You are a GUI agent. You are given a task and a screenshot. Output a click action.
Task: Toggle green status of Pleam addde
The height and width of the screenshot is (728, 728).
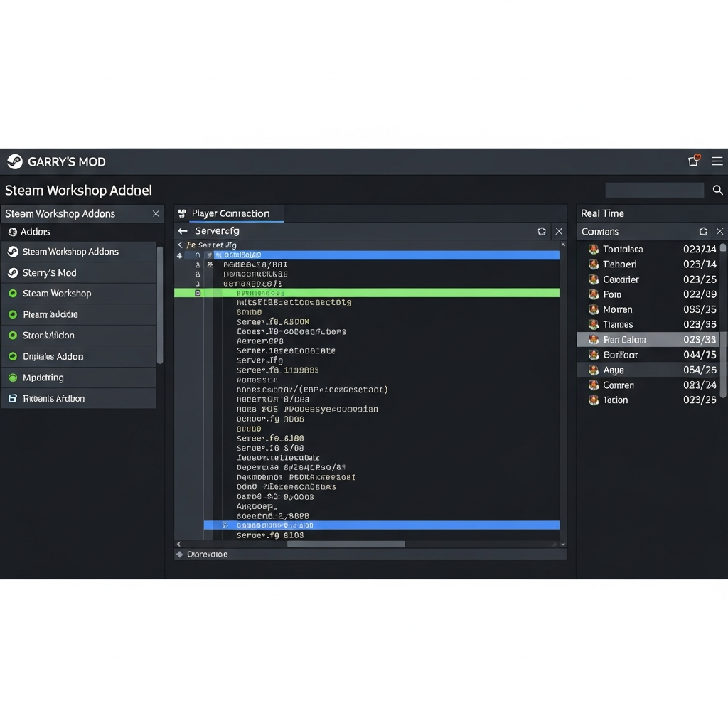pyautogui.click(x=13, y=314)
